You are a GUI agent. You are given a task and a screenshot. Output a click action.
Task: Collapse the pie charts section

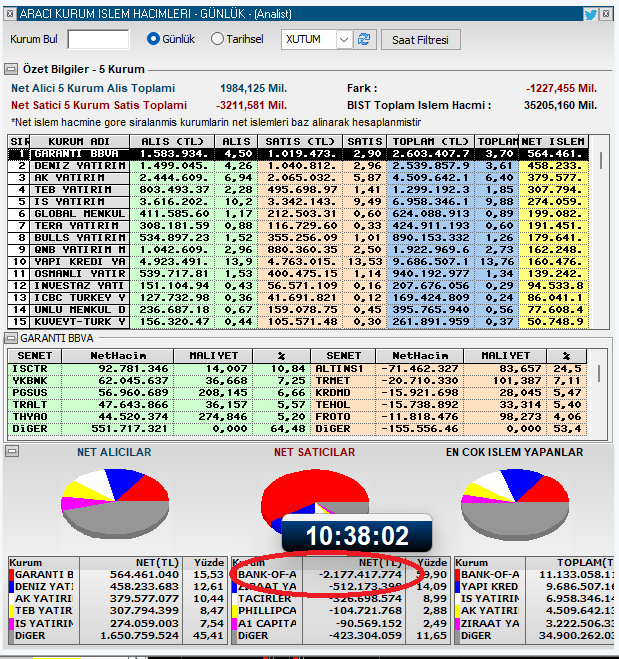point(12,451)
